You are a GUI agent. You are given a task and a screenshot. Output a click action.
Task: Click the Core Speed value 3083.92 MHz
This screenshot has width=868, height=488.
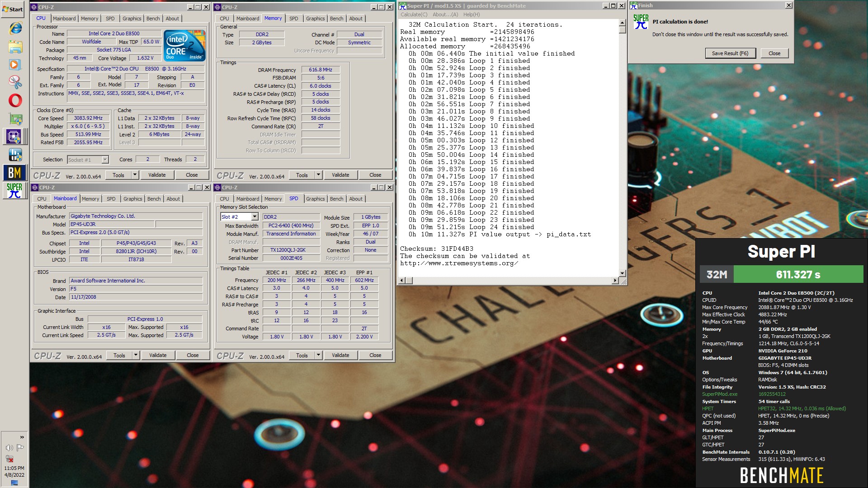coord(89,118)
